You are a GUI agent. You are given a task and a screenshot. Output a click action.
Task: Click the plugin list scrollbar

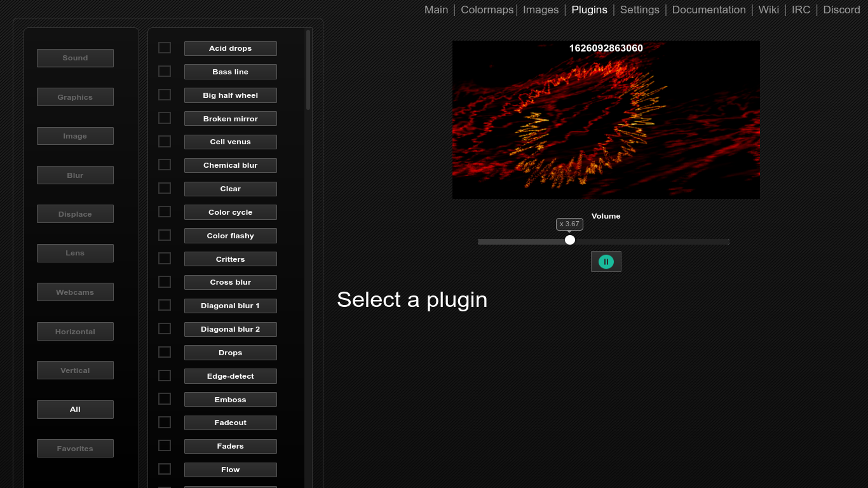click(308, 70)
